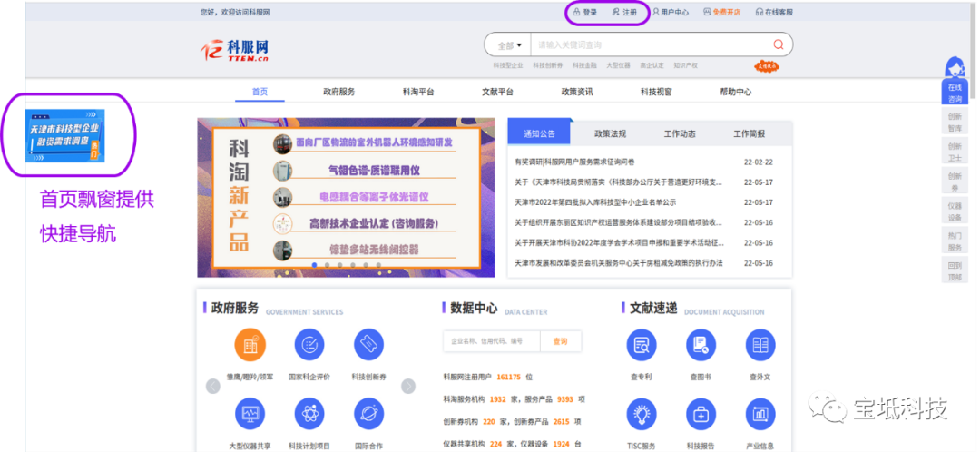Click the active first carousel dot
The image size is (980, 452).
click(x=314, y=265)
